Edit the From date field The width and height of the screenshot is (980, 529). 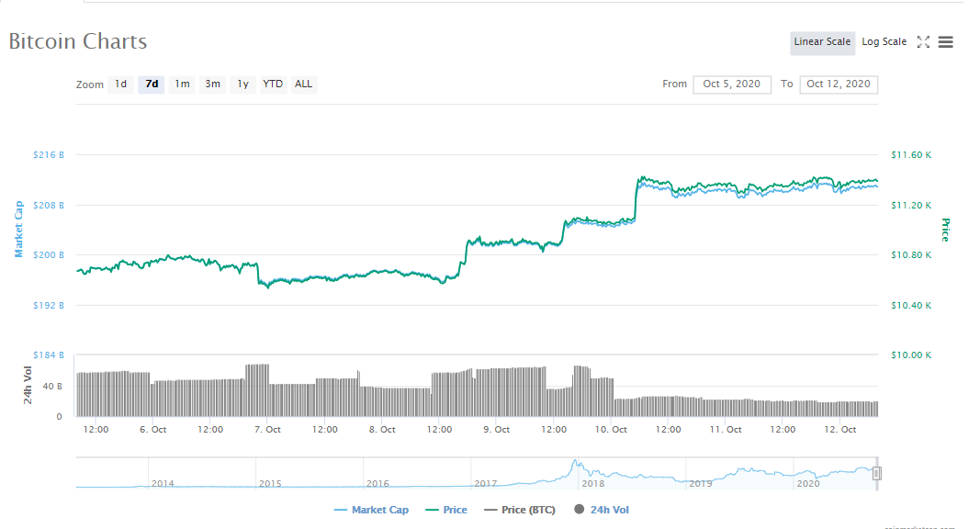[731, 84]
